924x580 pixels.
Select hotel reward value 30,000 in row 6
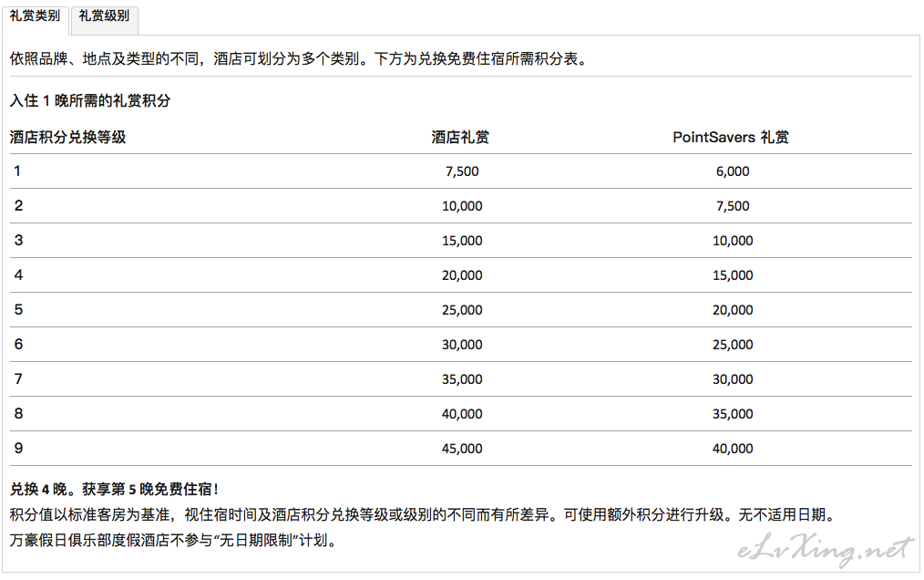462,345
